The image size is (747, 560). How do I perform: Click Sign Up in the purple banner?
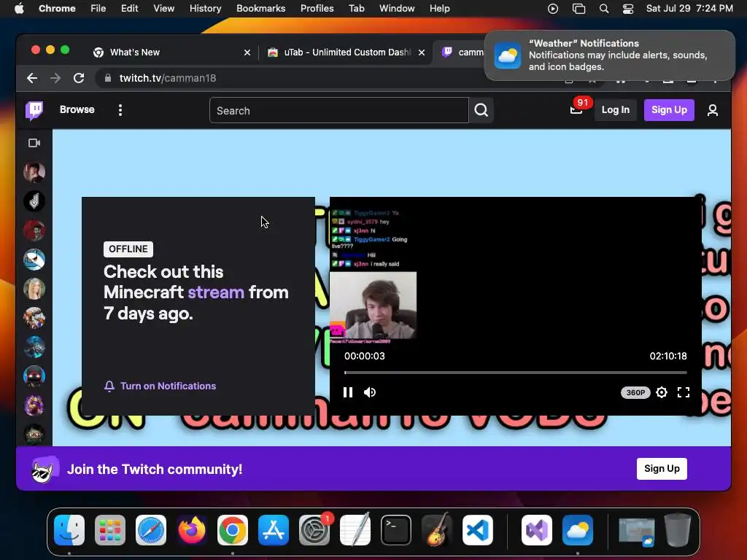[662, 469]
